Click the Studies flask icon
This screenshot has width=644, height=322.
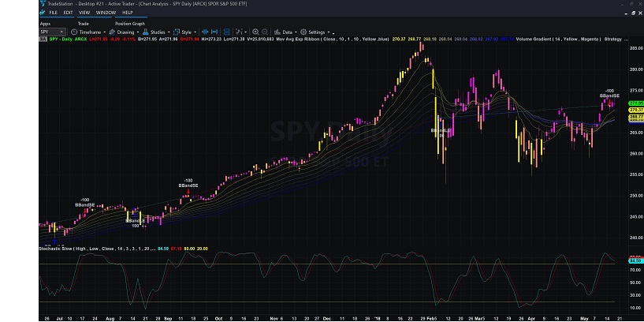pos(145,32)
